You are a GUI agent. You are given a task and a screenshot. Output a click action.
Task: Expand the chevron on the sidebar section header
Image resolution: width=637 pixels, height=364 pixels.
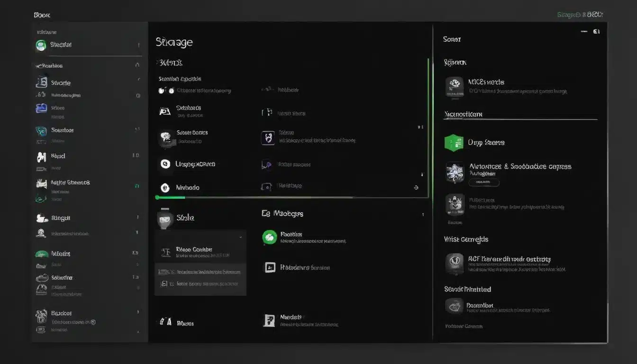click(137, 65)
